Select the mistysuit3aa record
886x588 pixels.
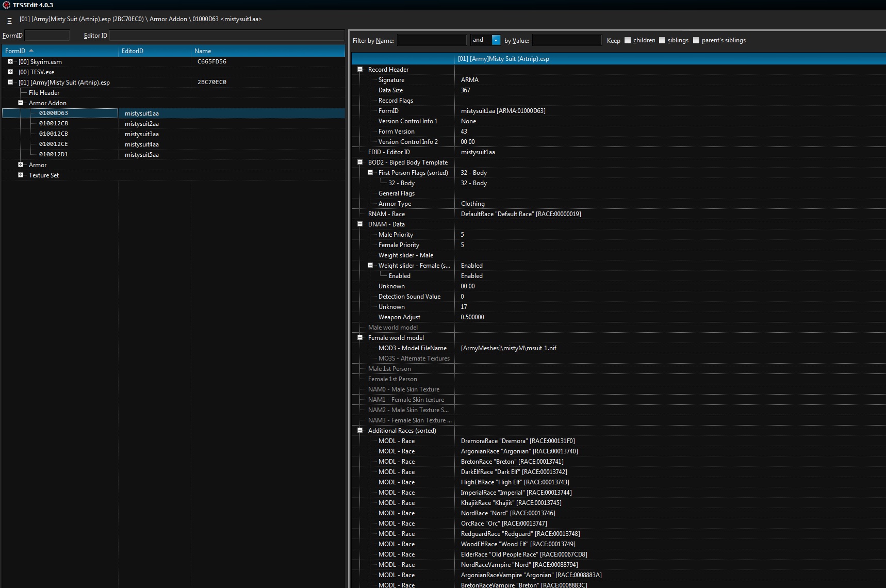[142, 134]
